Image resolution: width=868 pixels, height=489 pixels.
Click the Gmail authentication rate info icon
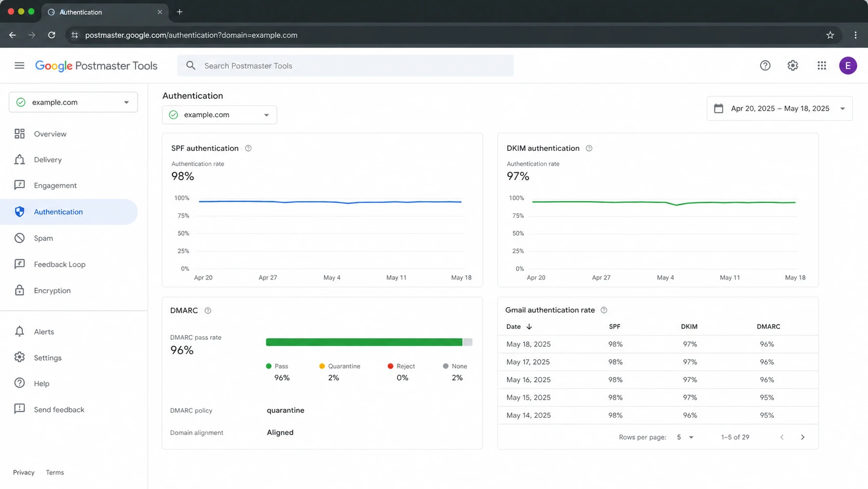coord(604,310)
